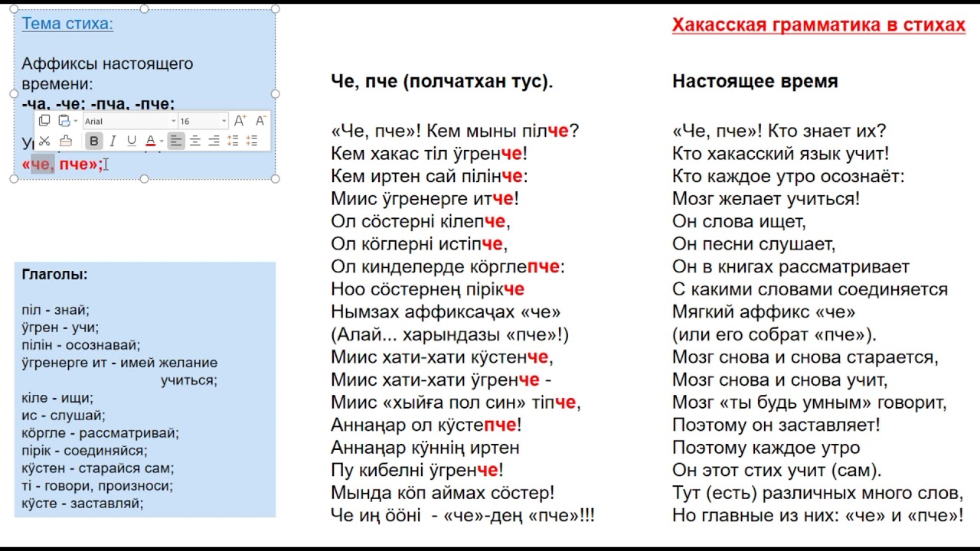Click the verb entry 'ис - слушай;'

point(64,416)
